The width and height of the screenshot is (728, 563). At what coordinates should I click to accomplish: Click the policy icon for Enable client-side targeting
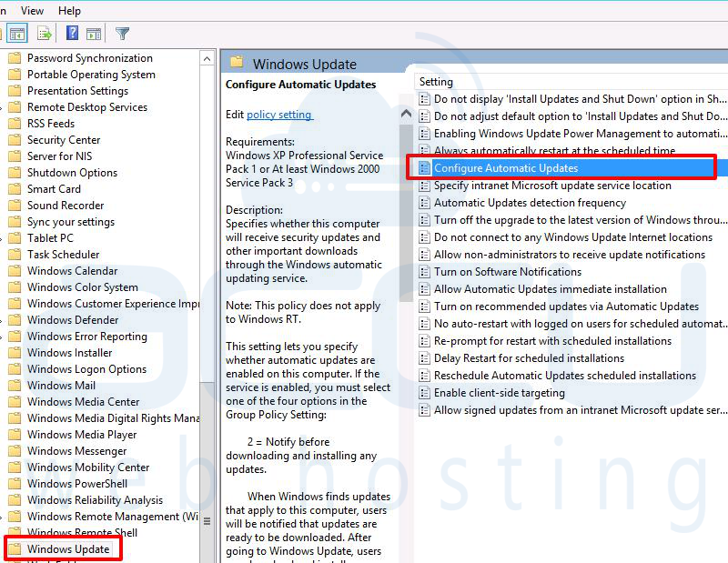coord(424,393)
